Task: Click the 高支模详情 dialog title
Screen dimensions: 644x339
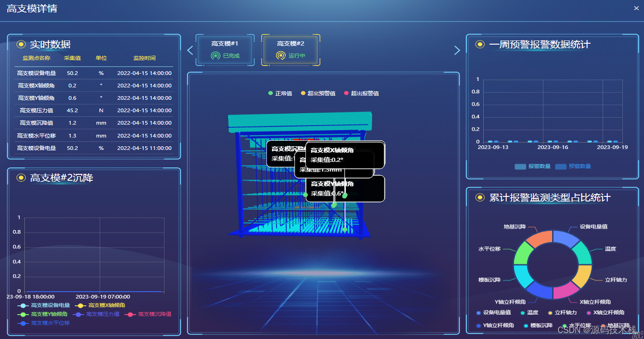Action: click(x=32, y=9)
